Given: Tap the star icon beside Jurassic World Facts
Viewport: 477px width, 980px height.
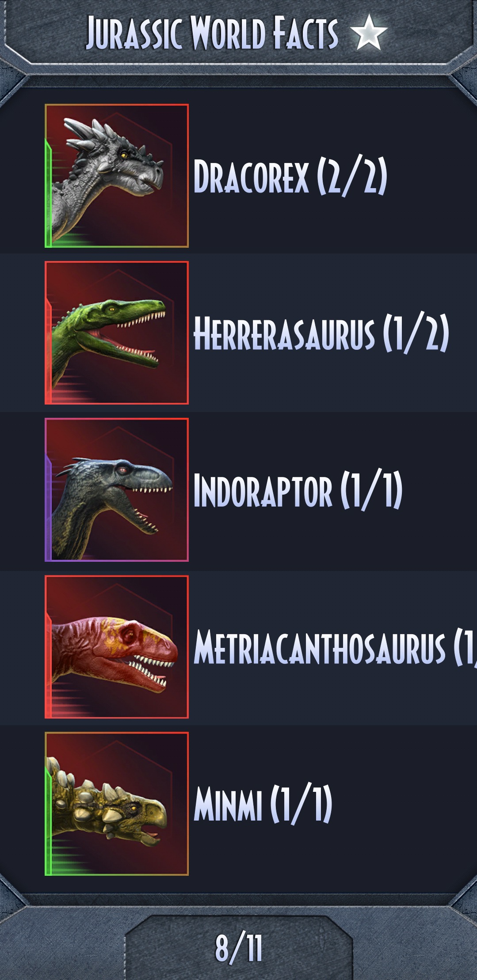Looking at the screenshot, I should (368, 32).
